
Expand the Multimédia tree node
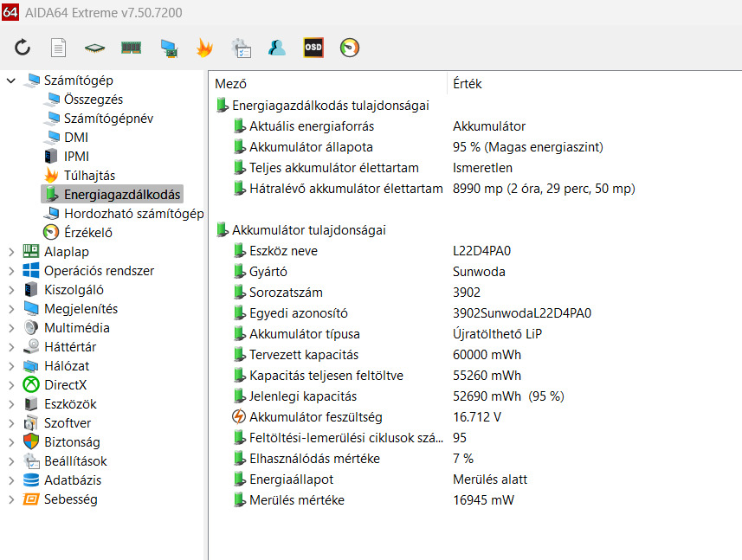(11, 328)
